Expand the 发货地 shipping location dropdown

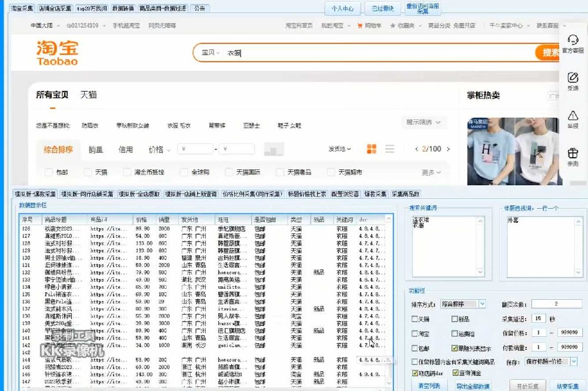tap(340, 149)
